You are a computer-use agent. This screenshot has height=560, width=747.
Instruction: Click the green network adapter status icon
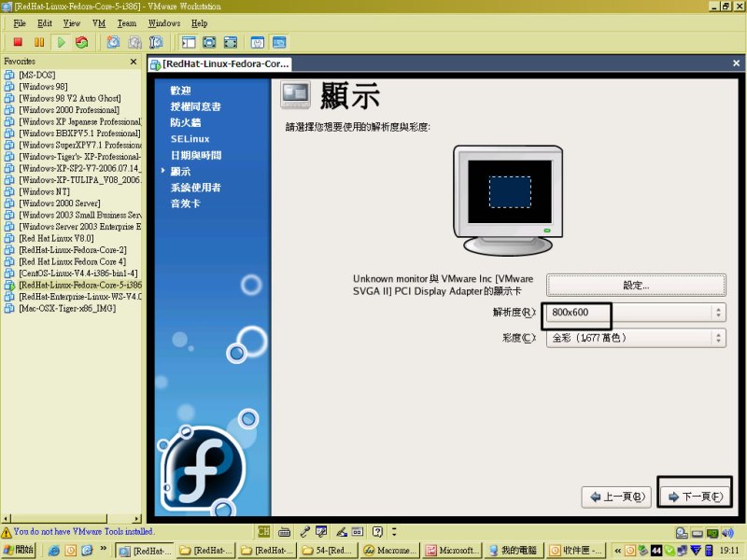coord(712,533)
